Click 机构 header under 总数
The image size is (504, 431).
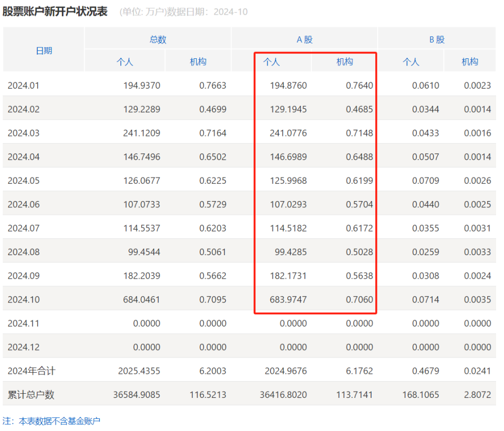198,62
